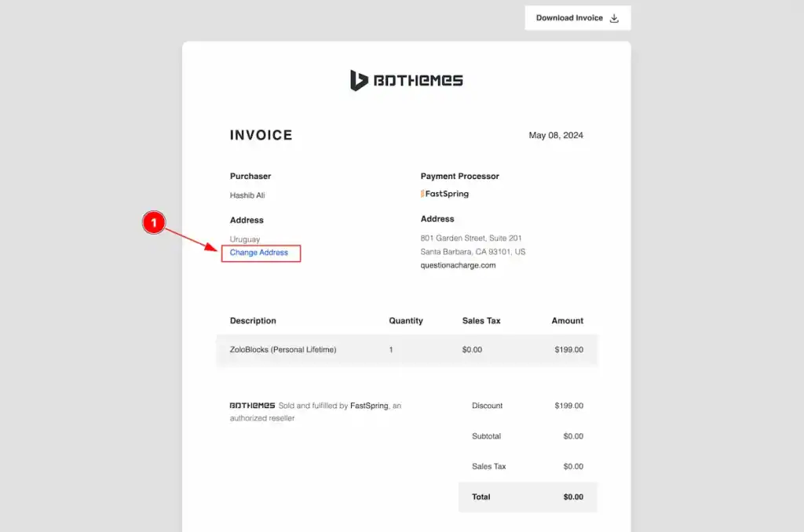Select the purchaser name Hashib Ali
Viewport: 804px width, 532px height.
pyautogui.click(x=247, y=195)
